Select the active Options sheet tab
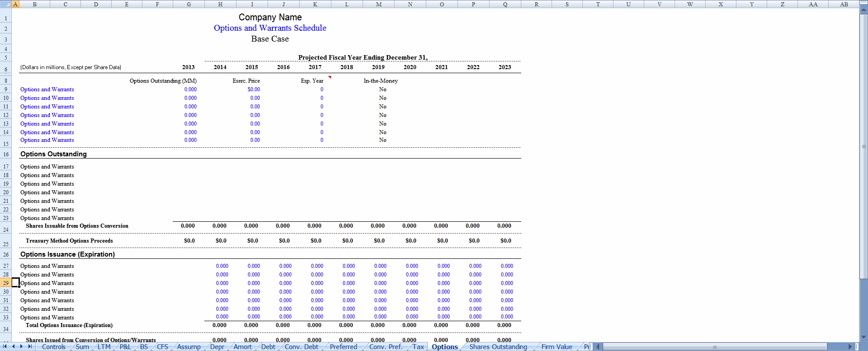 [445, 347]
